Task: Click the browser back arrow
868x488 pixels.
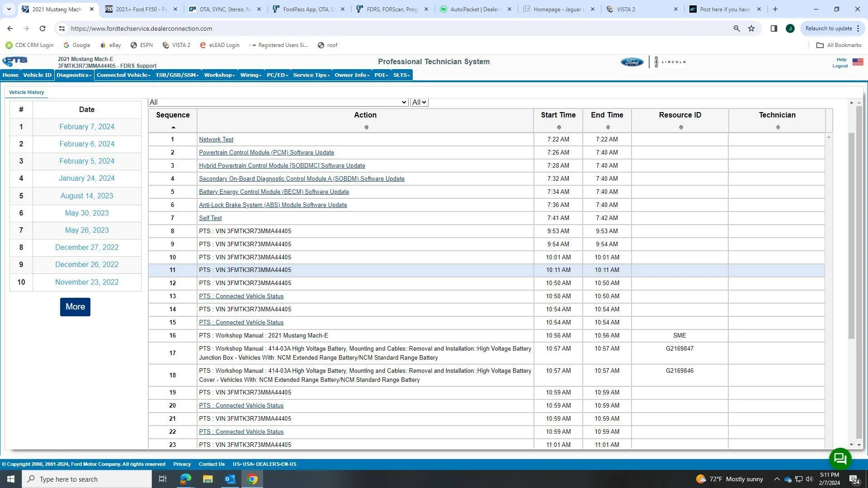Action: click(x=10, y=28)
